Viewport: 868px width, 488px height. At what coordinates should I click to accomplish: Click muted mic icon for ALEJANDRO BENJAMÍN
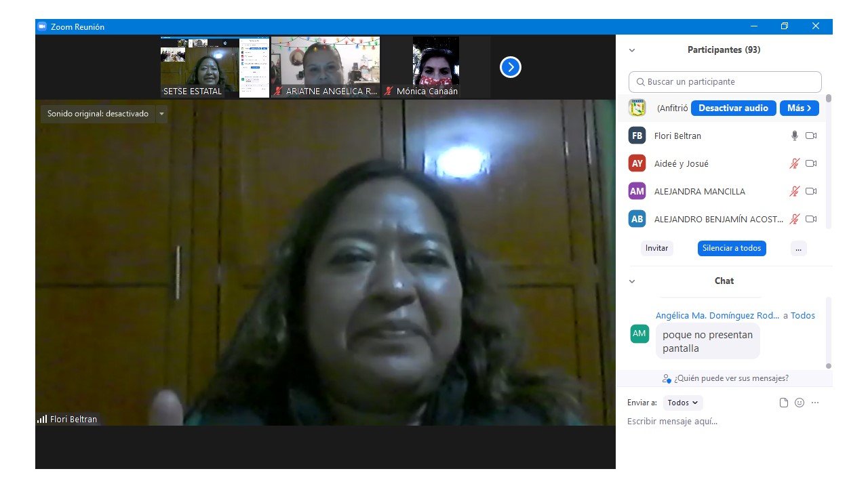point(795,219)
